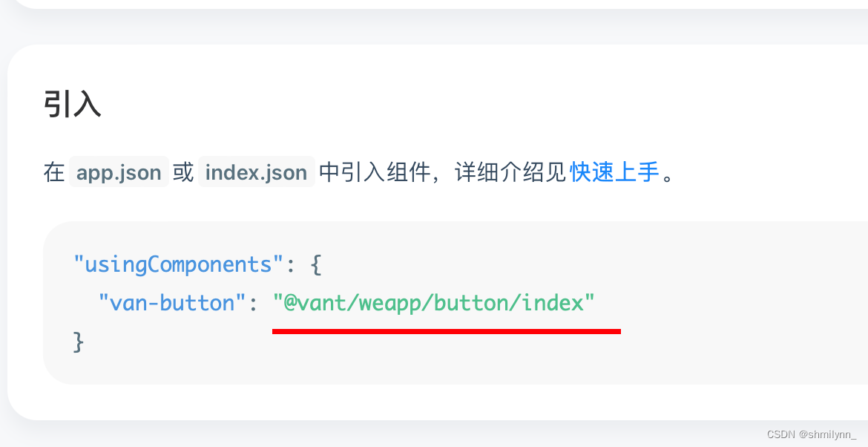Click the closing curly brace in code

(x=79, y=342)
